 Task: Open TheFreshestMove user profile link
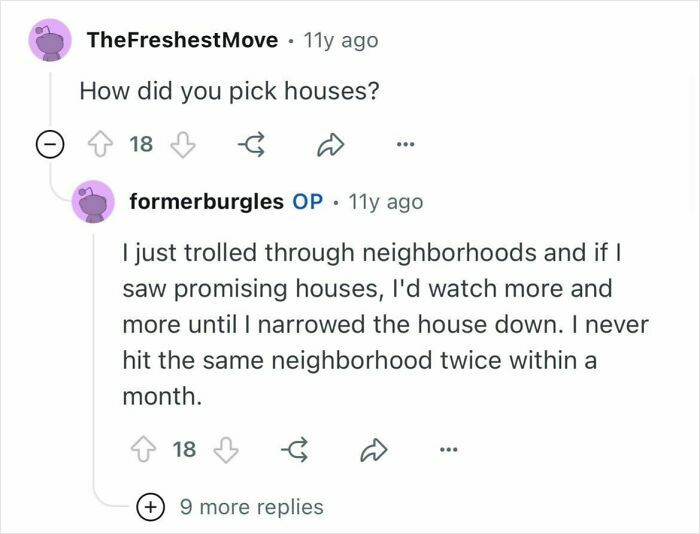coord(183,40)
